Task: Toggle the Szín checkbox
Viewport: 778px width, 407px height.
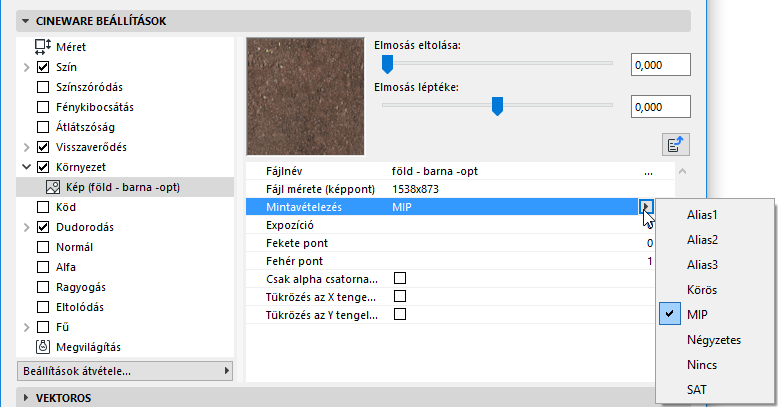Action: [43, 67]
